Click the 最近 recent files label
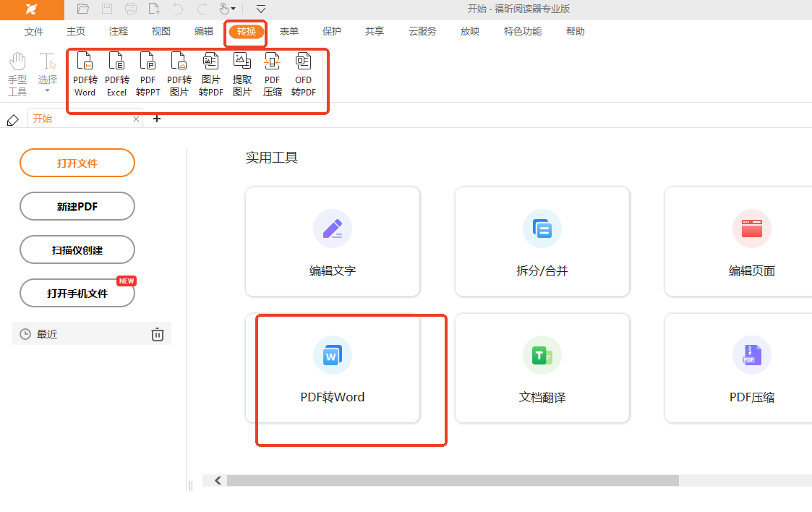812x512 pixels. 47,334
